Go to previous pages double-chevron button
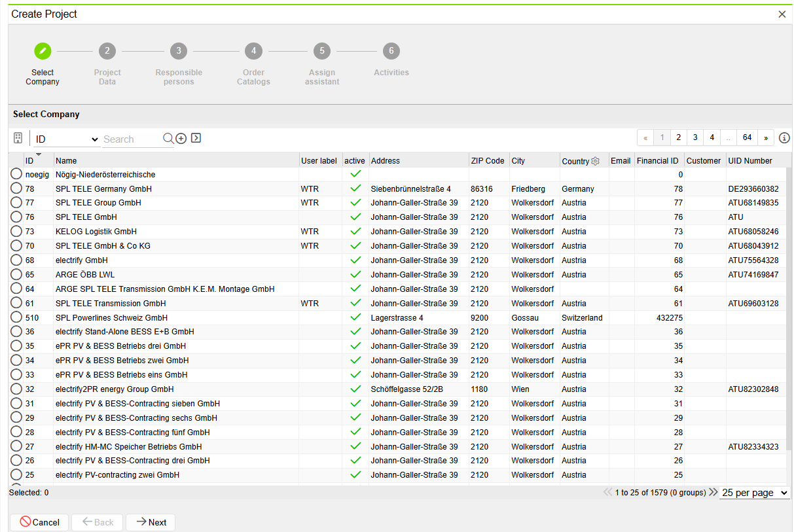Screen dimensions: 794x532 645,137
